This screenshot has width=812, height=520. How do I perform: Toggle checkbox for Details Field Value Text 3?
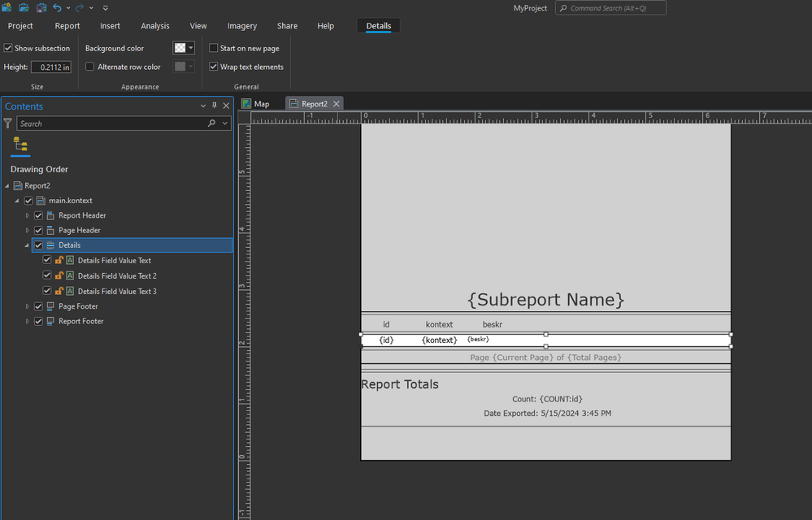tap(47, 291)
